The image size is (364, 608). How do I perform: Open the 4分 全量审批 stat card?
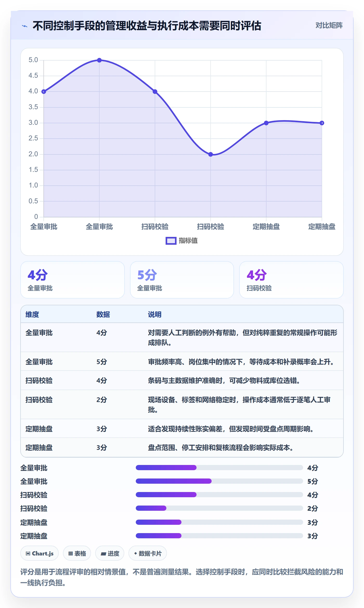[73, 280]
